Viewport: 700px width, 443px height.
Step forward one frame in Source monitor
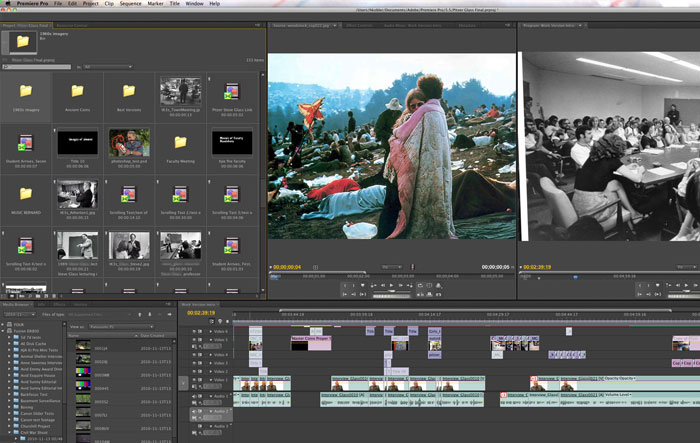(x=400, y=285)
